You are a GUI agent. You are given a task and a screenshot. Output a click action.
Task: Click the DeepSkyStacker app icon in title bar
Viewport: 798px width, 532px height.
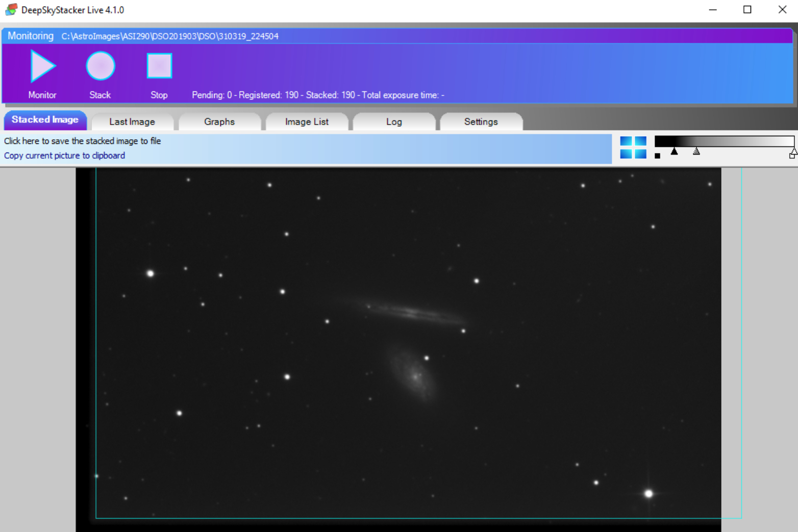(11, 10)
